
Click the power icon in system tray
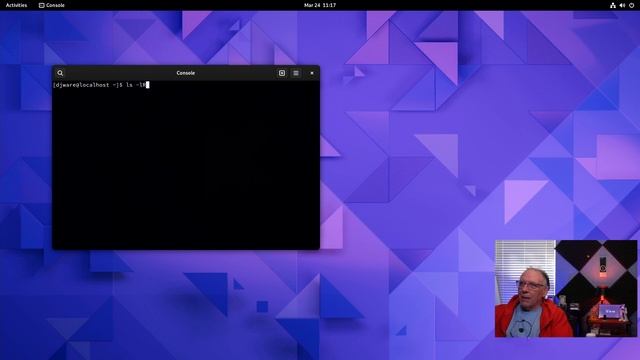click(631, 5)
